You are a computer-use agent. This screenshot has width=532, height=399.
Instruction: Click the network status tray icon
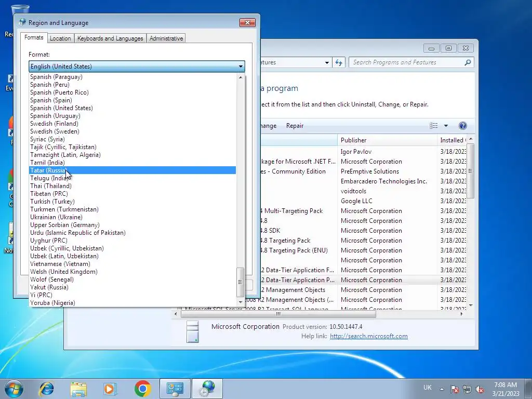(467, 389)
